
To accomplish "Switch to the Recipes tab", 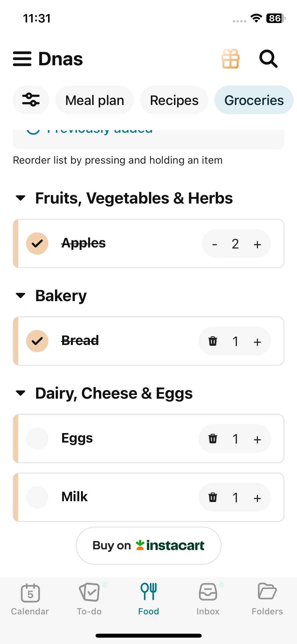I will coord(174,100).
